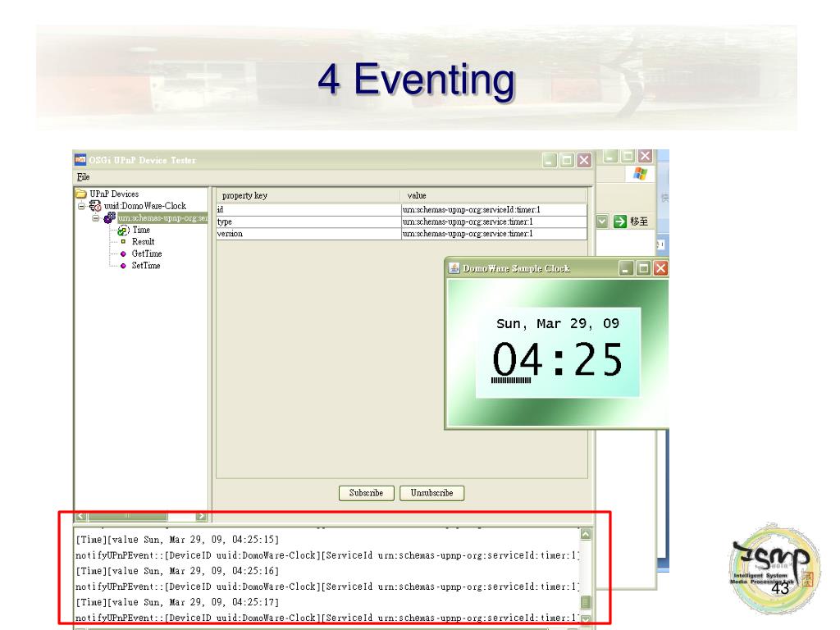This screenshot has width=840, height=630.
Task: Close the DomoWare Sample Clock window
Action: [660, 268]
